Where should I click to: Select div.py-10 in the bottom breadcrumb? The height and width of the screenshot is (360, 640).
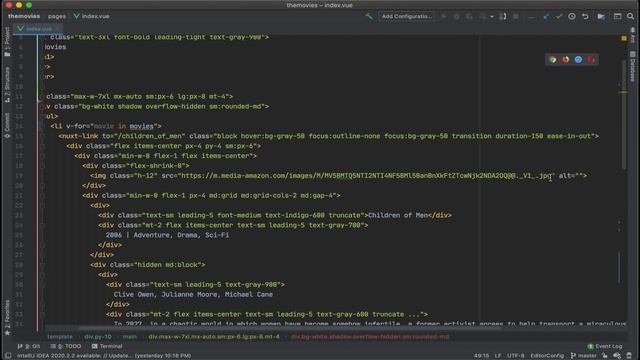point(98,337)
